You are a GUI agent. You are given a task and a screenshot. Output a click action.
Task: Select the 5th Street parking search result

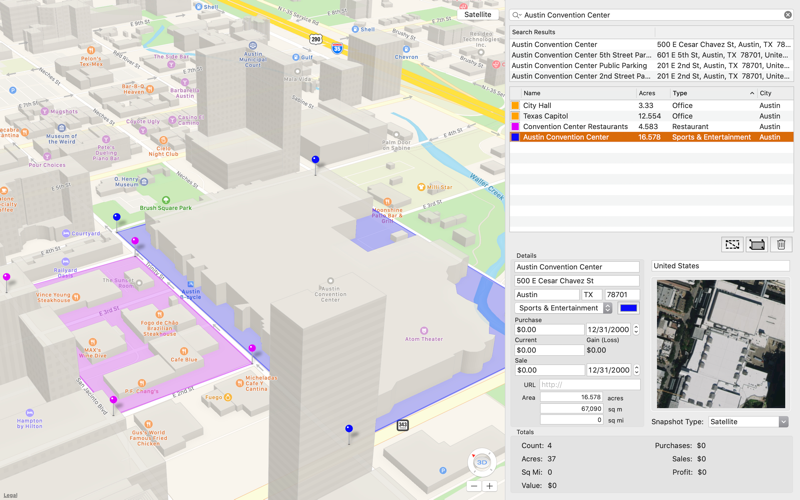pyautogui.click(x=652, y=55)
